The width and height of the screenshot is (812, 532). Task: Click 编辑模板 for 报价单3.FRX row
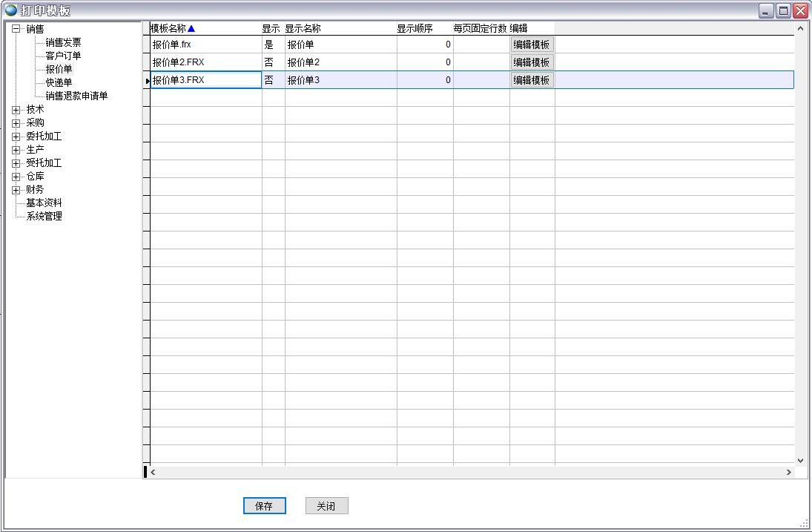[x=532, y=80]
